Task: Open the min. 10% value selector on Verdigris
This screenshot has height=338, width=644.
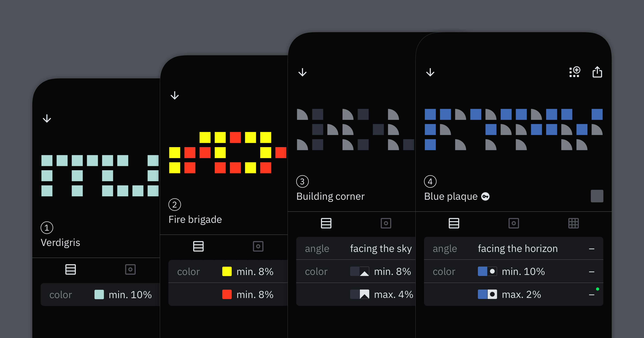Action: pyautogui.click(x=130, y=295)
